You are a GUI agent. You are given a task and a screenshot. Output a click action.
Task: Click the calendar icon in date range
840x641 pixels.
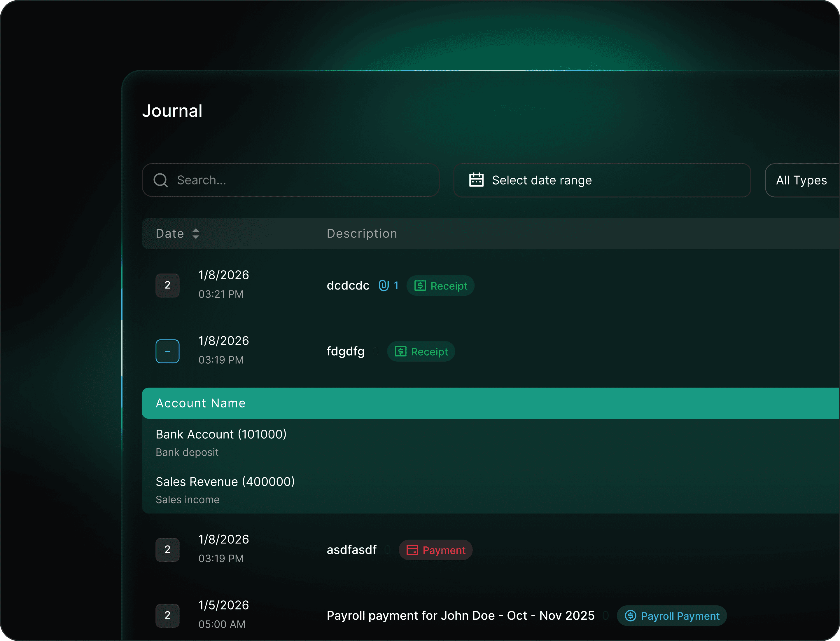click(476, 180)
